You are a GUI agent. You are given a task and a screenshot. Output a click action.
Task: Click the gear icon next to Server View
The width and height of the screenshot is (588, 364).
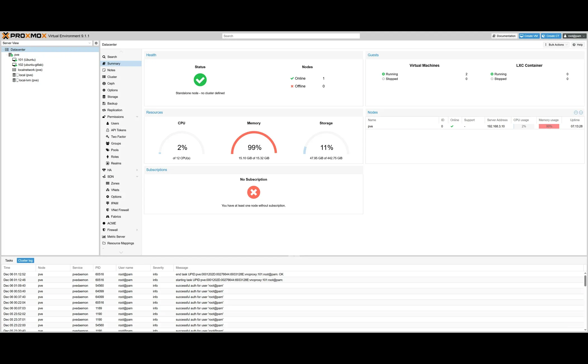(x=96, y=43)
